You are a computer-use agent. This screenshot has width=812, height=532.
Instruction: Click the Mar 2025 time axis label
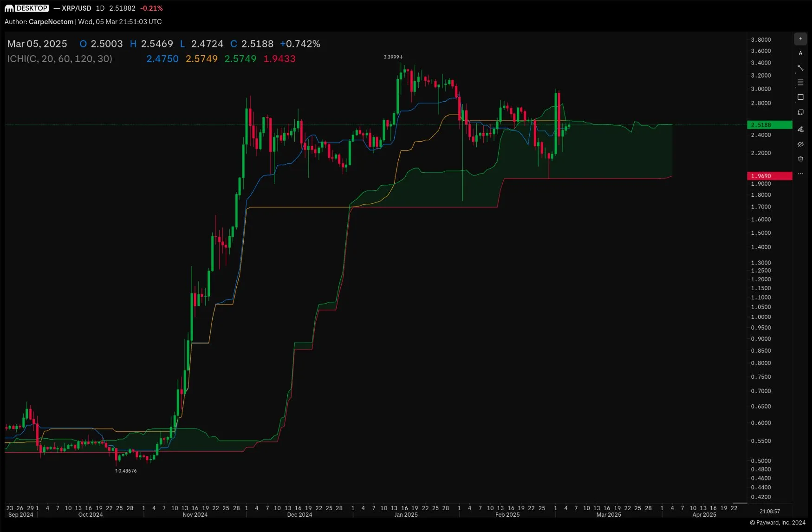point(608,514)
